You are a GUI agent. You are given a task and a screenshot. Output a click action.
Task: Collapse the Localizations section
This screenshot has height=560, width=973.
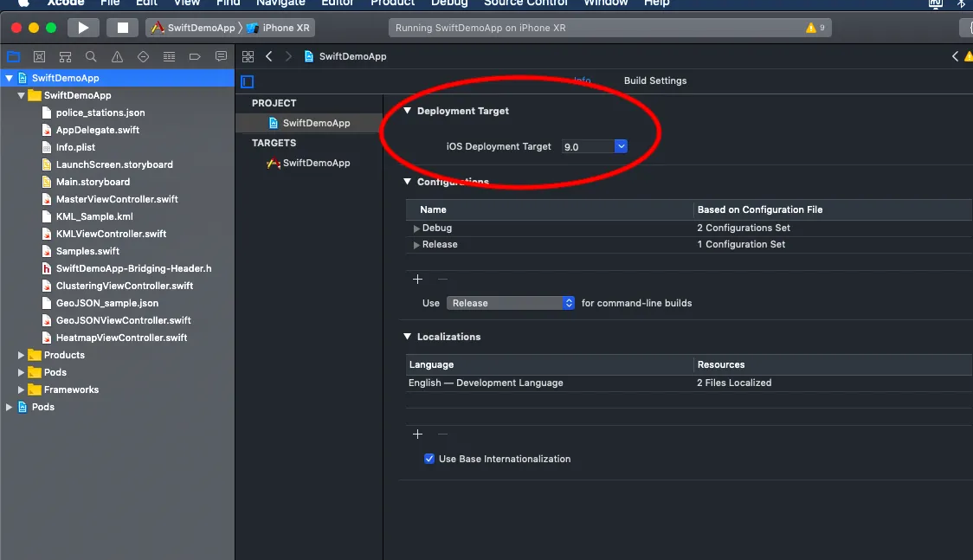pos(407,336)
